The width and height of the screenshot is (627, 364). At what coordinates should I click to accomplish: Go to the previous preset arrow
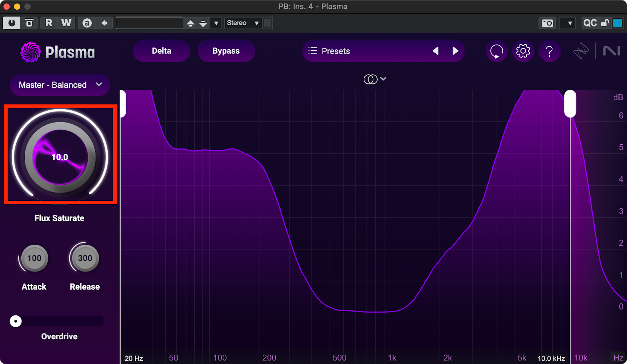pos(435,51)
